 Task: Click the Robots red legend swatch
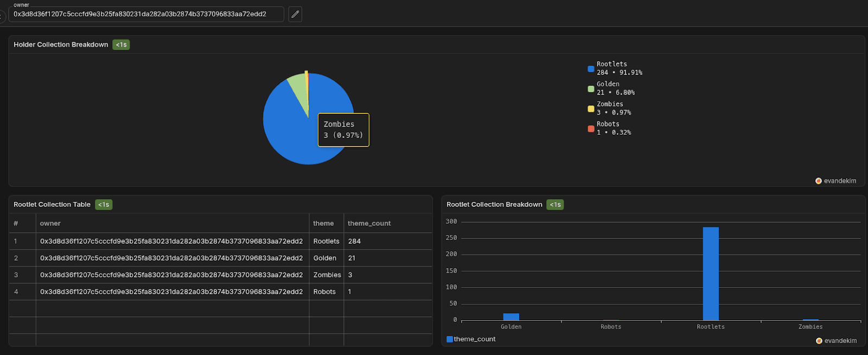pos(591,129)
